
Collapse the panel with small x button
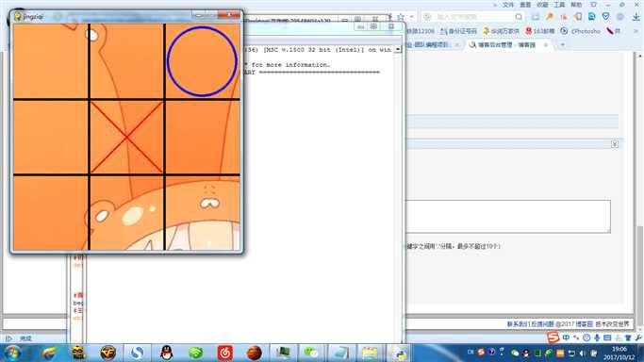(x=615, y=144)
